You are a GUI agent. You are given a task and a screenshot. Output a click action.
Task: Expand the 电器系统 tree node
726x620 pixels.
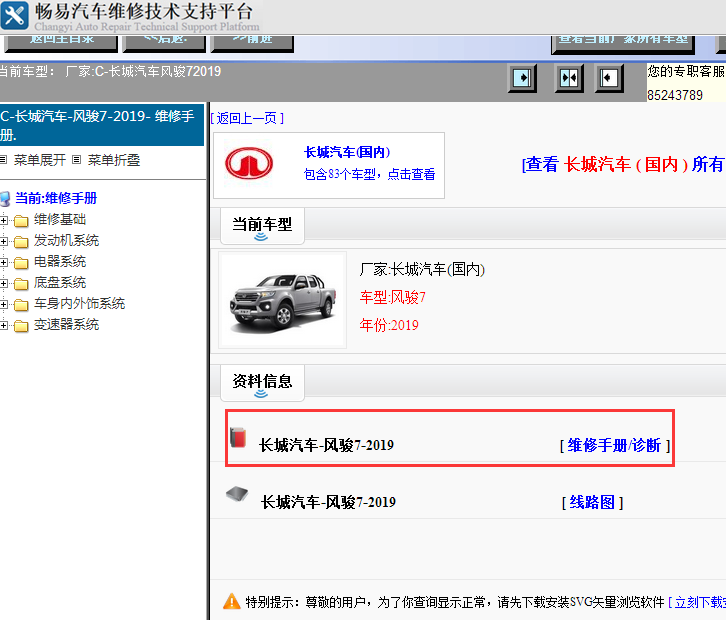[x=4, y=262]
